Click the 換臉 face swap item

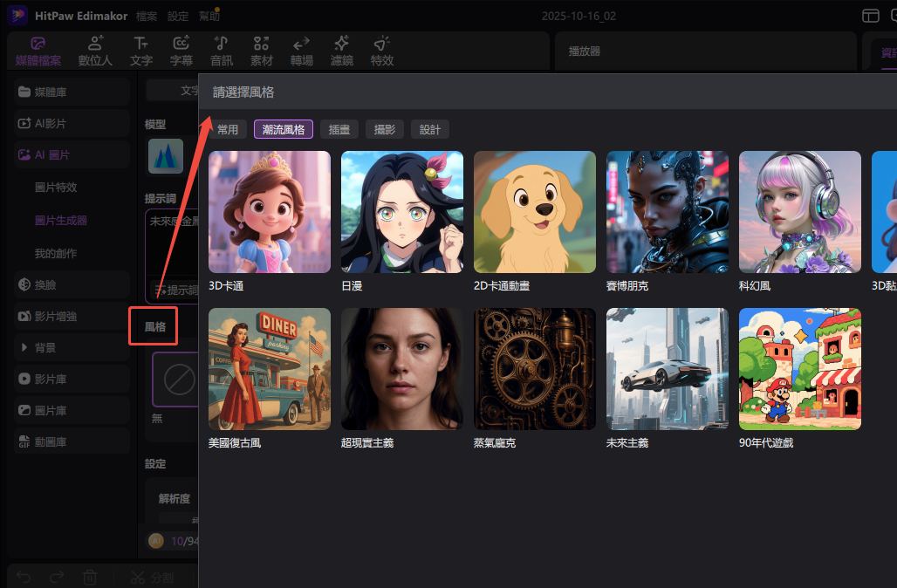[45, 284]
